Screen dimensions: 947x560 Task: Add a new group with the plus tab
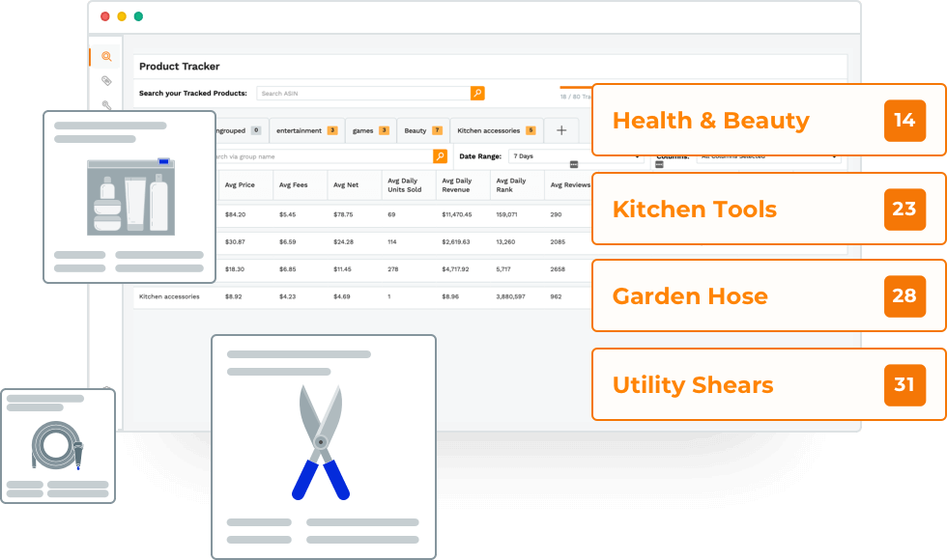(561, 130)
